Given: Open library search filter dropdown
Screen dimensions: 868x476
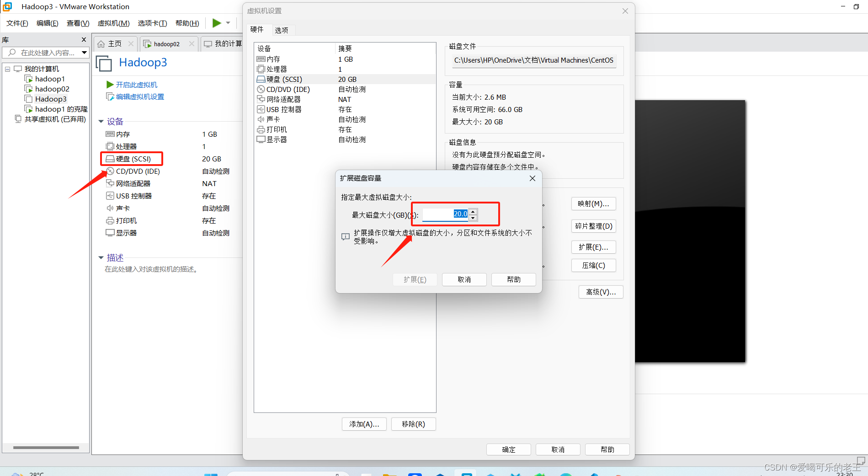Looking at the screenshot, I should pos(85,53).
